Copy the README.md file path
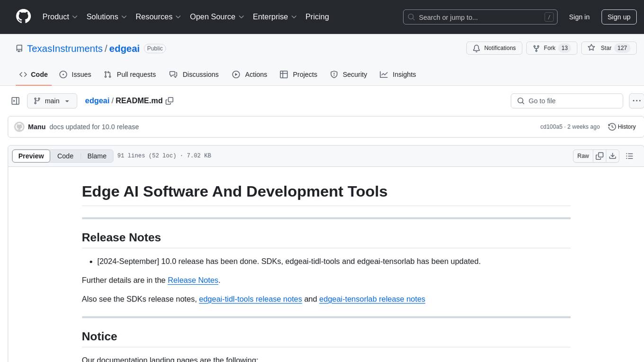The width and height of the screenshot is (644, 362). (170, 100)
